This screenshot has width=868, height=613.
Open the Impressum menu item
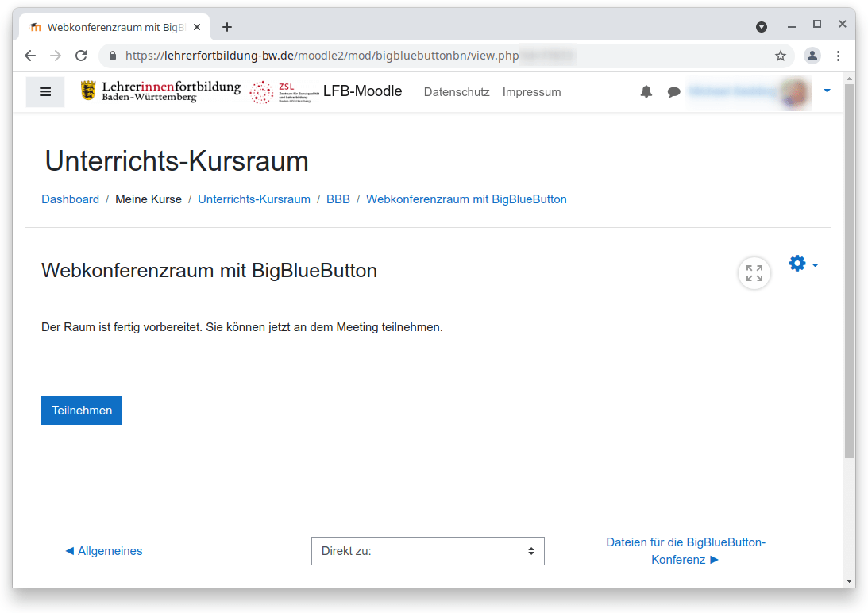click(x=531, y=92)
